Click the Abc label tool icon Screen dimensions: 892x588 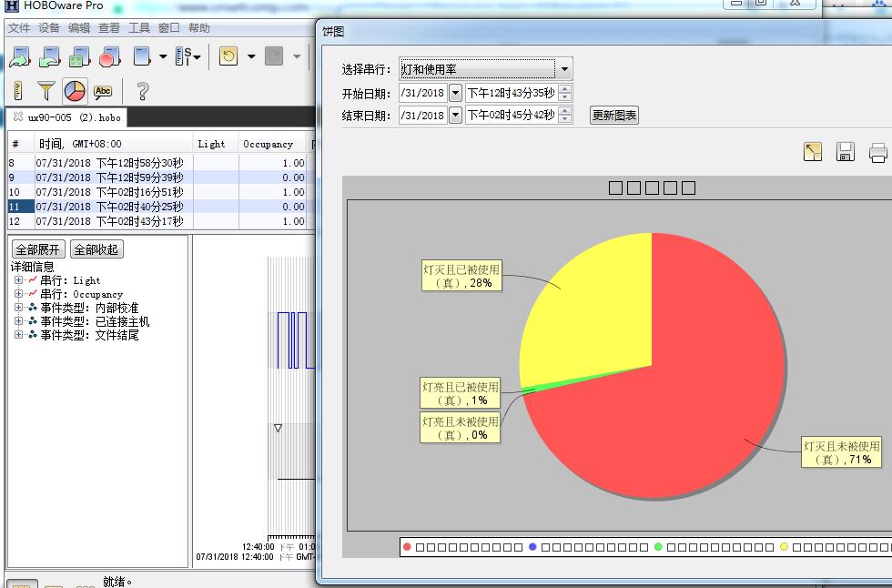click(x=103, y=91)
